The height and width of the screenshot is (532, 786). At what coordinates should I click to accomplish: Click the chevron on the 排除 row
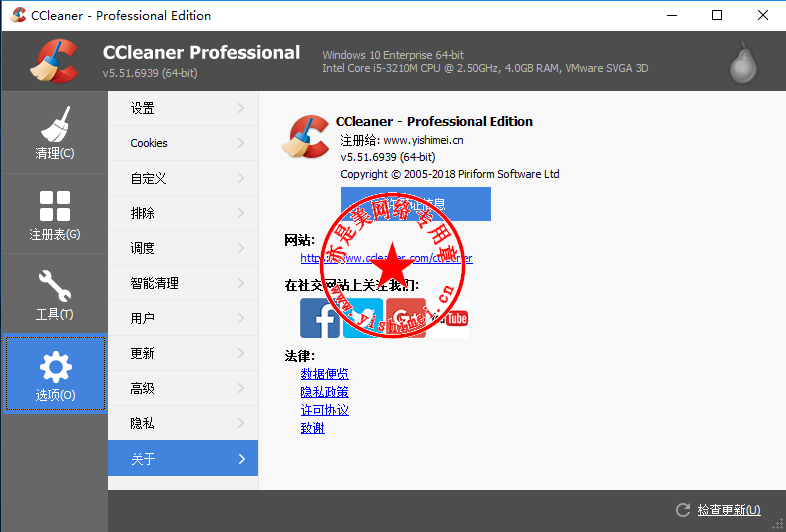[x=241, y=213]
